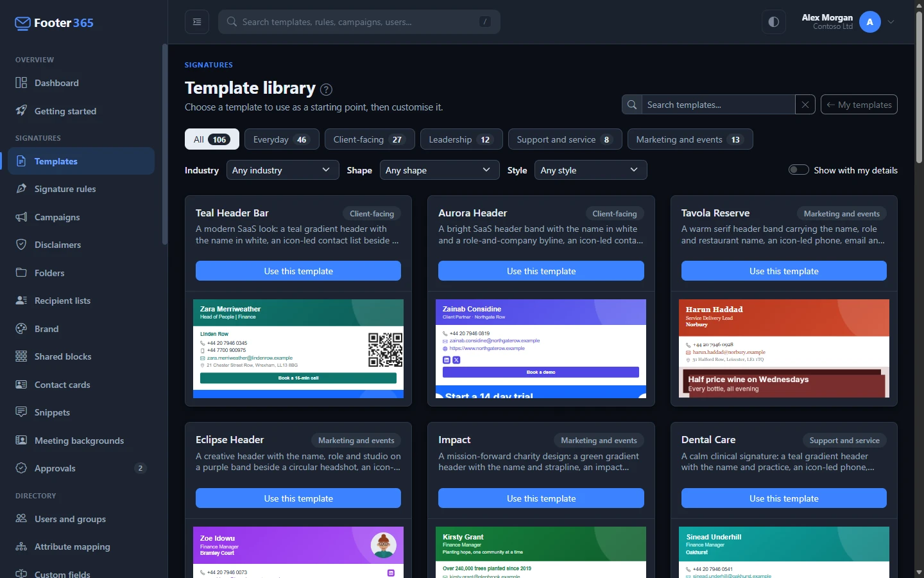Open the help icon beside Template library
924x578 pixels.
coord(326,89)
